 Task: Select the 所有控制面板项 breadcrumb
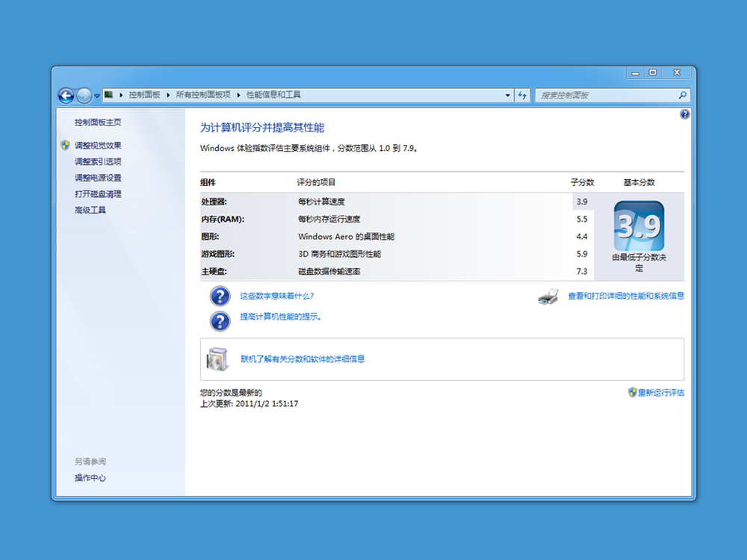203,95
